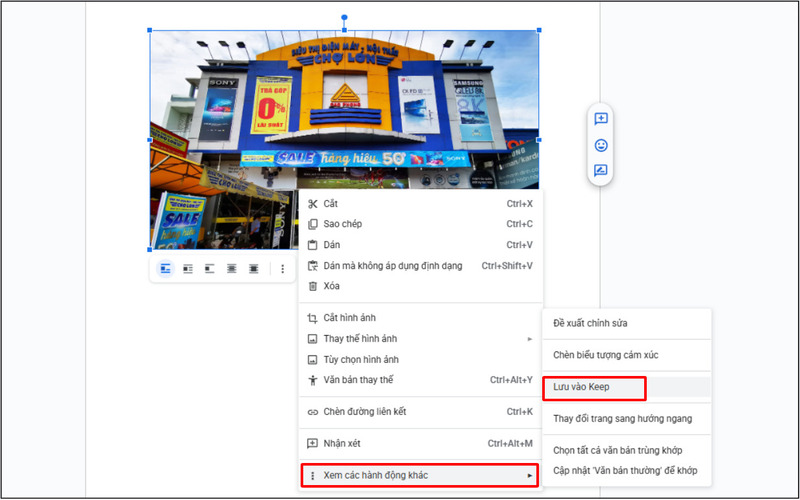The image size is (800, 500).
Task: Click the scissors icon for Cắt
Action: (313, 204)
